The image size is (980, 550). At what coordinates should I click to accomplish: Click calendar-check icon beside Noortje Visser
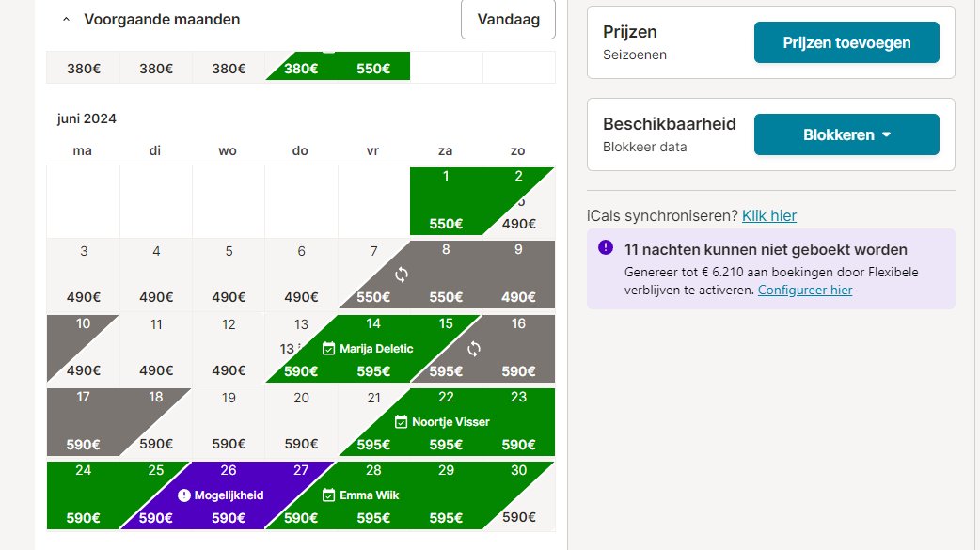[402, 422]
